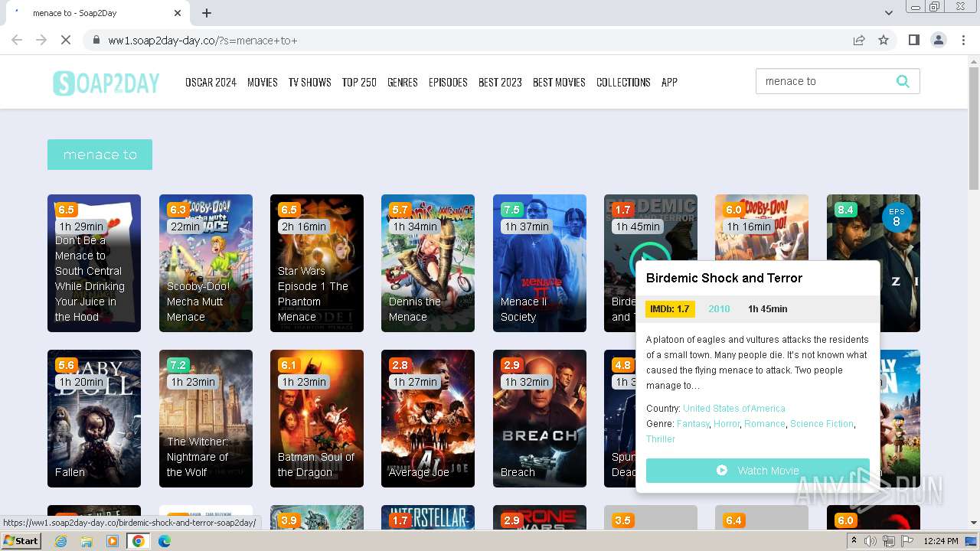The height and width of the screenshot is (551, 980).
Task: Share this page icon
Action: (859, 40)
